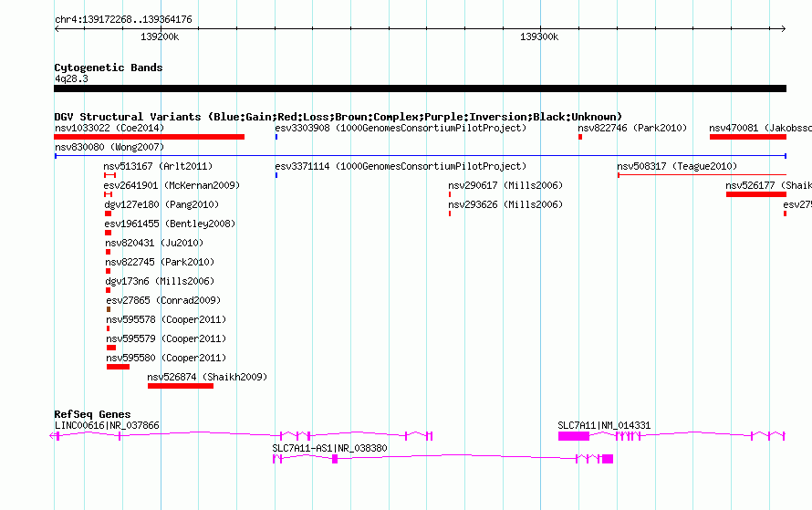Click the 139200k ruler position label
The height and width of the screenshot is (510, 812).
[x=160, y=36]
